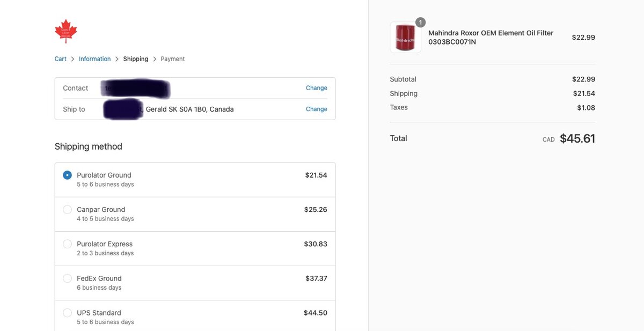Click the chevron between Cart and Information
644x331 pixels.
[x=72, y=59]
